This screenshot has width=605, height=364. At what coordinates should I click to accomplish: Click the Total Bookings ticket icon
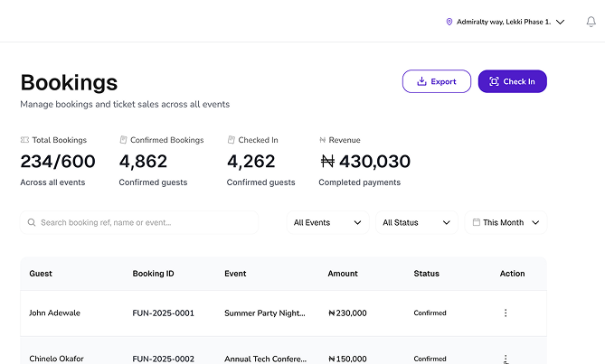[x=24, y=140]
